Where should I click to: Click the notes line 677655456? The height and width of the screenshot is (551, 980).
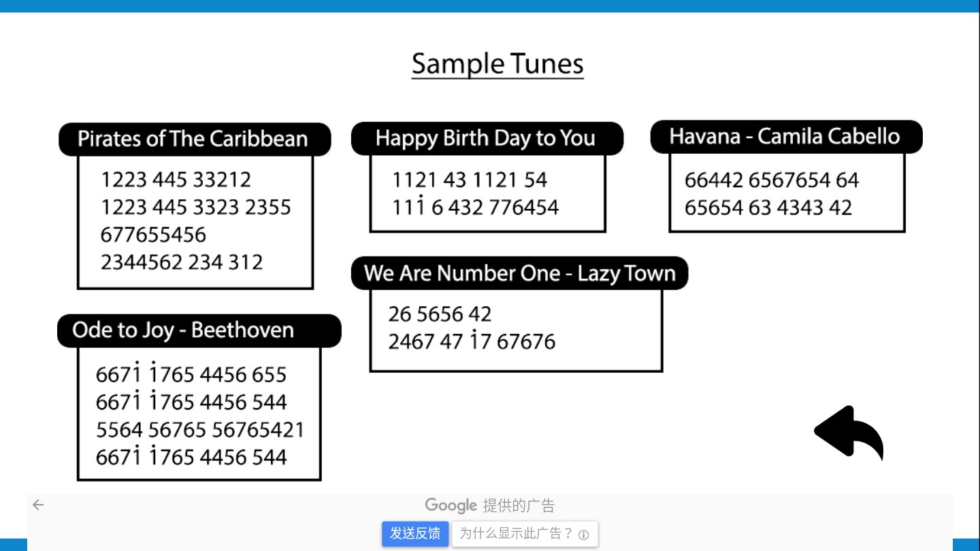pos(153,235)
